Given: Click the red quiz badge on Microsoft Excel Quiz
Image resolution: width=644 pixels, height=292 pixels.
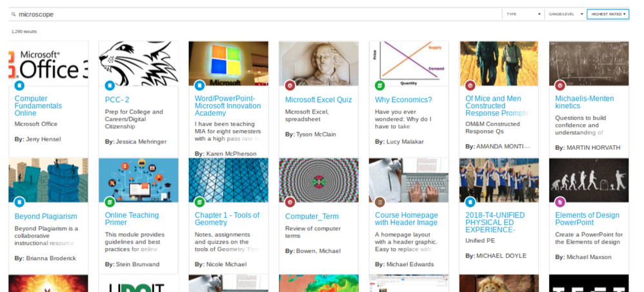Looking at the screenshot, I should tap(290, 85).
